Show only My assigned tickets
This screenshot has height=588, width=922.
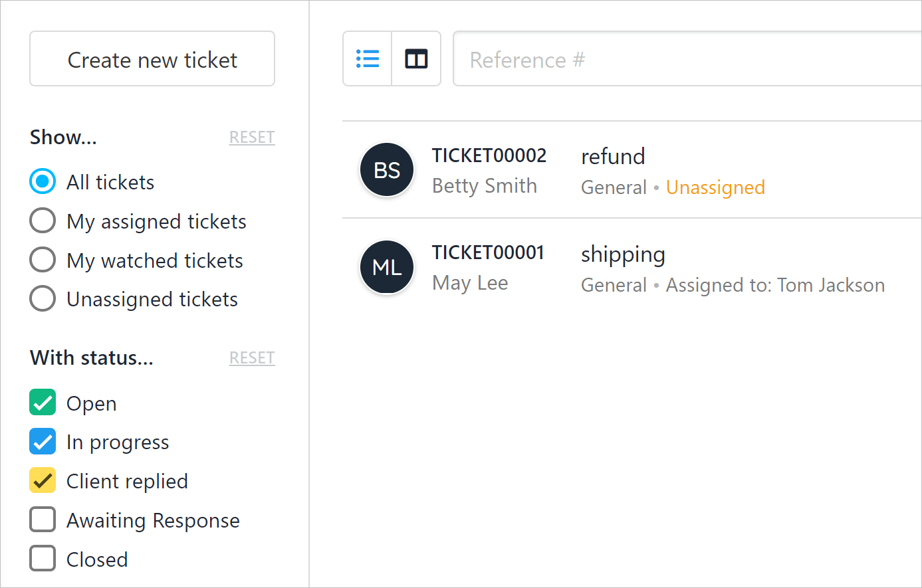click(x=43, y=221)
